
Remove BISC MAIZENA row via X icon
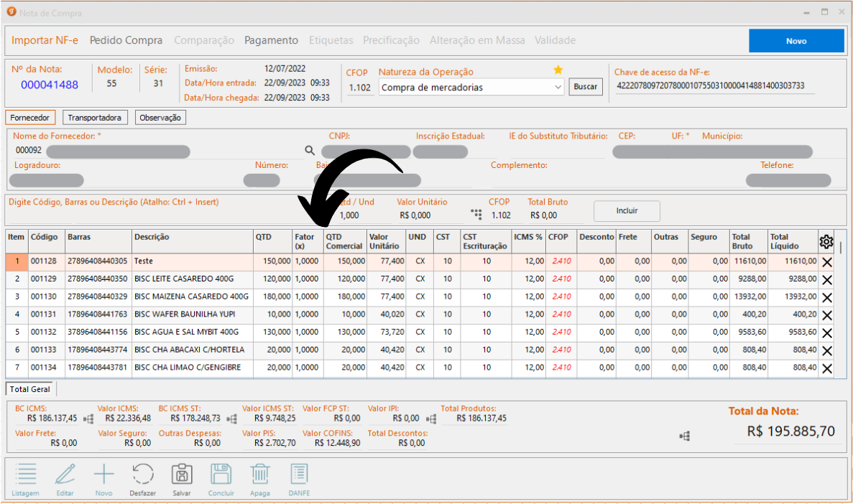click(x=827, y=297)
